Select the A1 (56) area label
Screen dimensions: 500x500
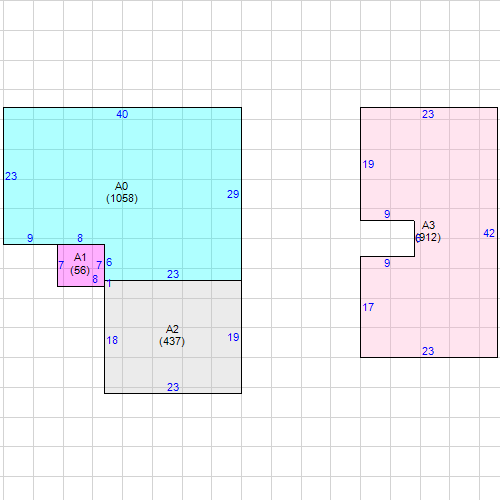pos(80,264)
